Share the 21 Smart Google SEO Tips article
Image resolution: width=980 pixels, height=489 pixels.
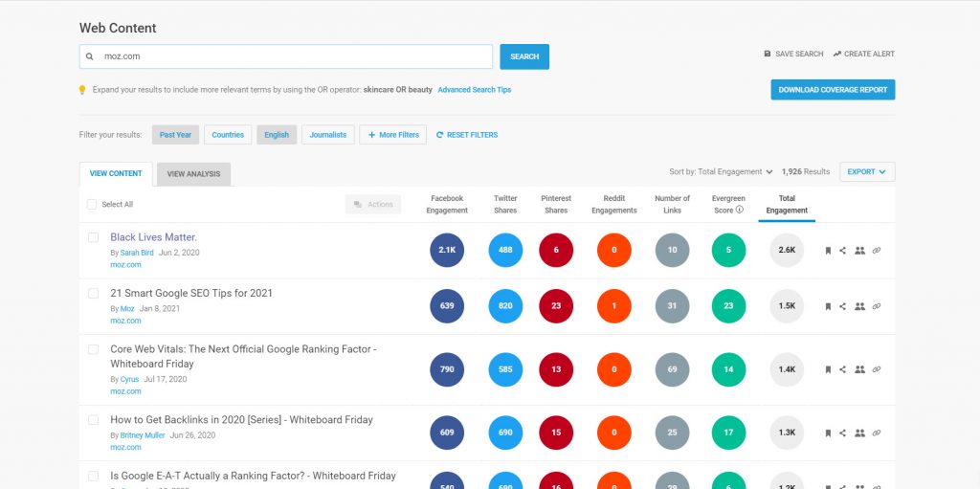(x=842, y=306)
